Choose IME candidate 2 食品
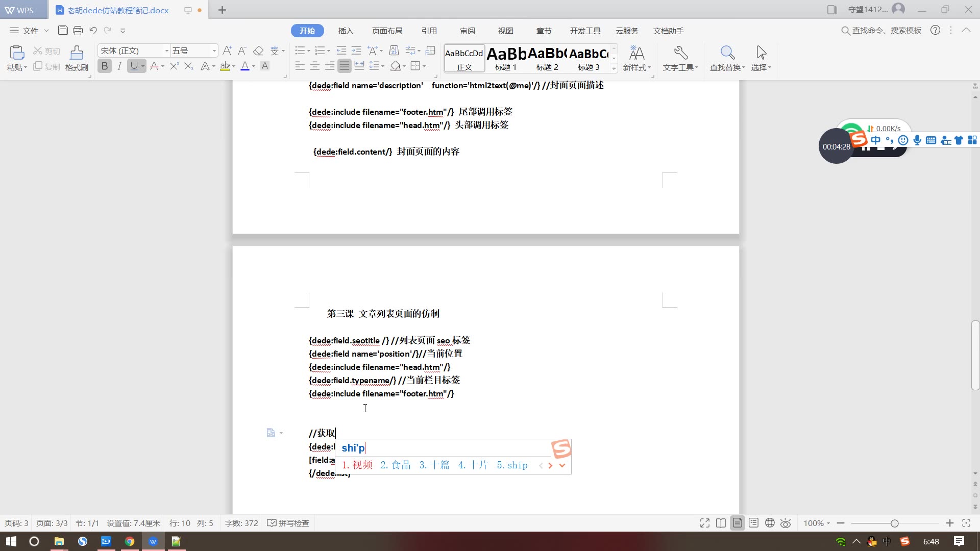Image resolution: width=980 pixels, height=551 pixels. (396, 465)
